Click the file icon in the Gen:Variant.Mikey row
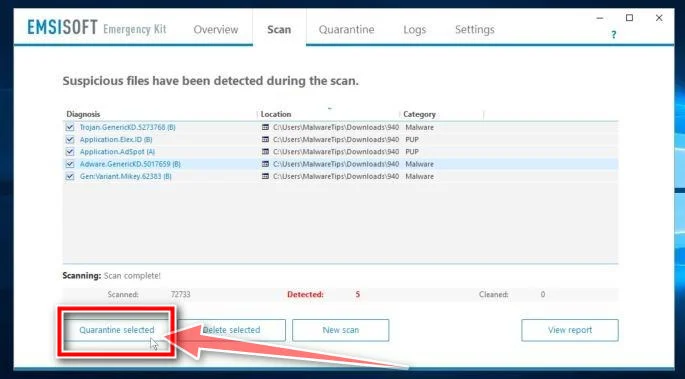Image resolution: width=685 pixels, height=379 pixels. tap(265, 176)
